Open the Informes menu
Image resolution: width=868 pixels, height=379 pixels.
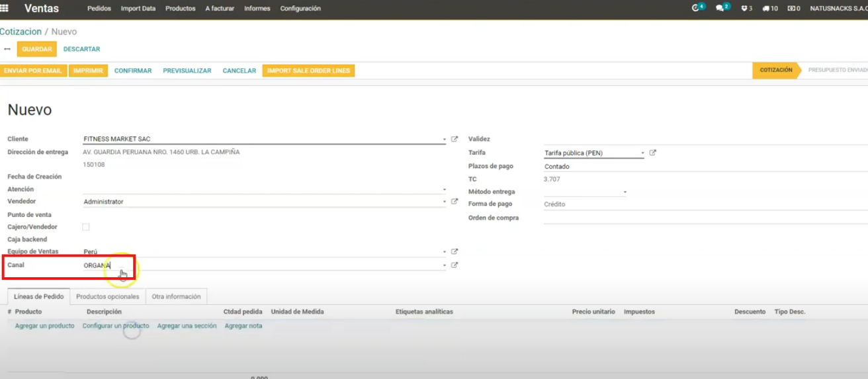point(257,9)
